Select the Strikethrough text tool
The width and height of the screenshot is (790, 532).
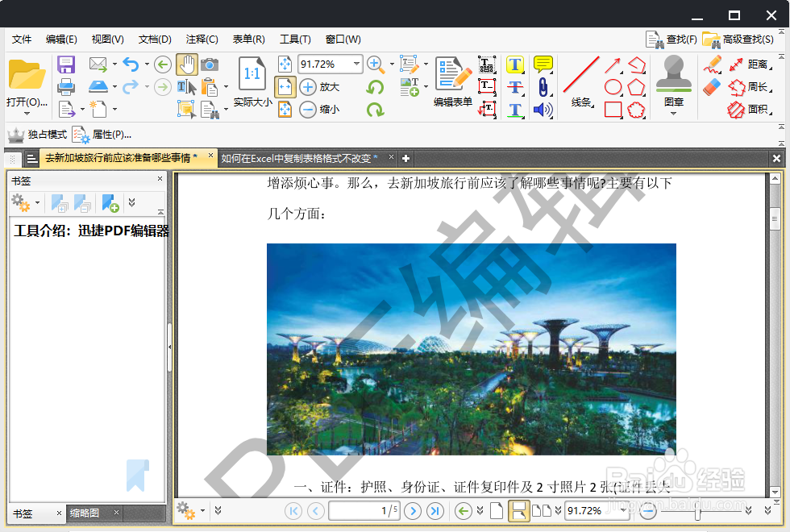tap(514, 87)
